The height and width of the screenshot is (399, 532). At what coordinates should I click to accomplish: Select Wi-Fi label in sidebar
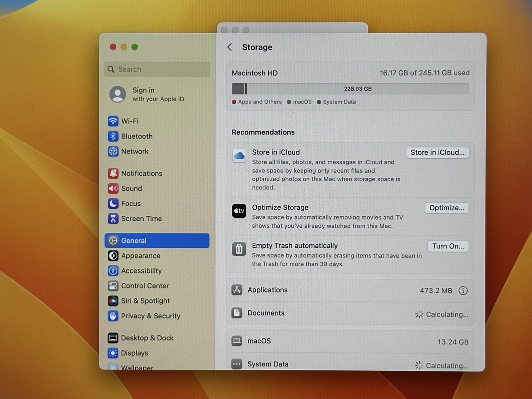pos(130,121)
